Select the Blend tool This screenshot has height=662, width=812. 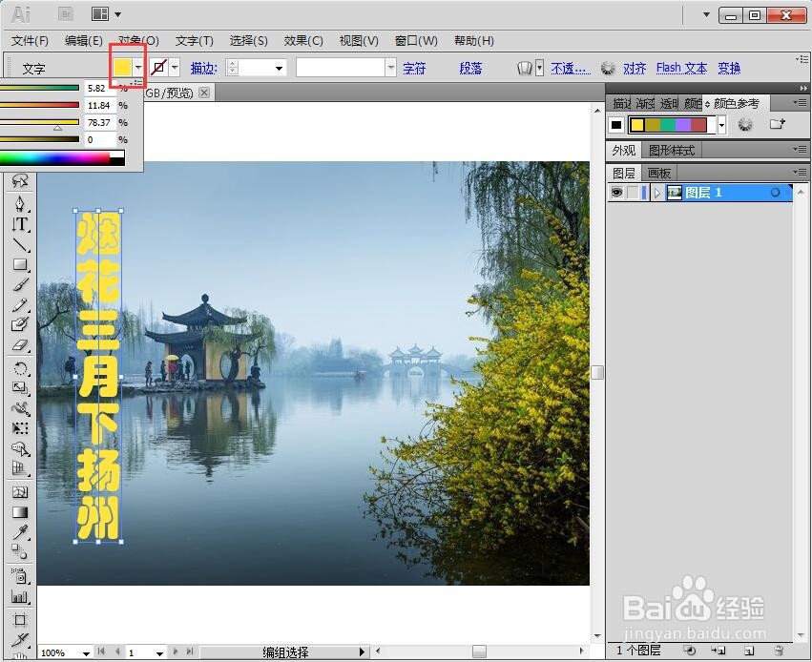(x=20, y=551)
